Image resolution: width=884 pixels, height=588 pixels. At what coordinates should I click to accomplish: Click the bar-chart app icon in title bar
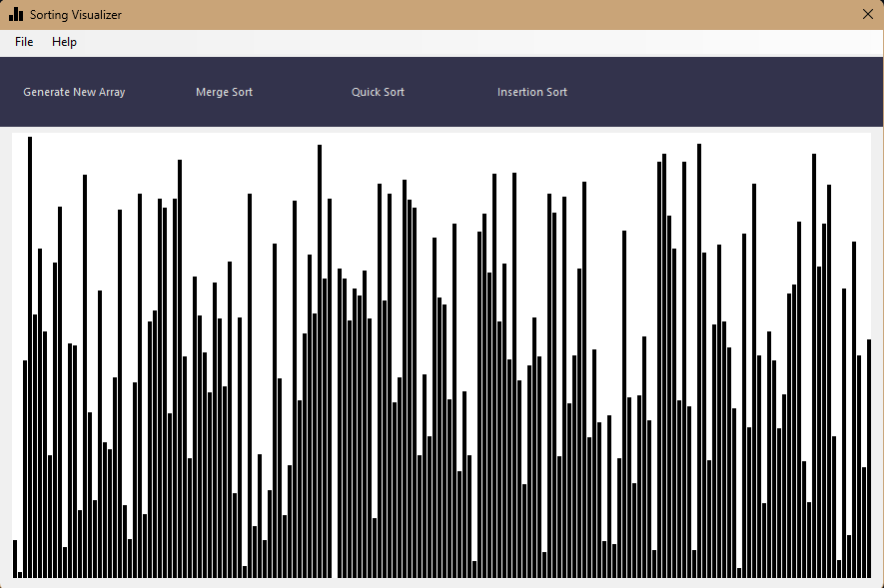pos(16,14)
